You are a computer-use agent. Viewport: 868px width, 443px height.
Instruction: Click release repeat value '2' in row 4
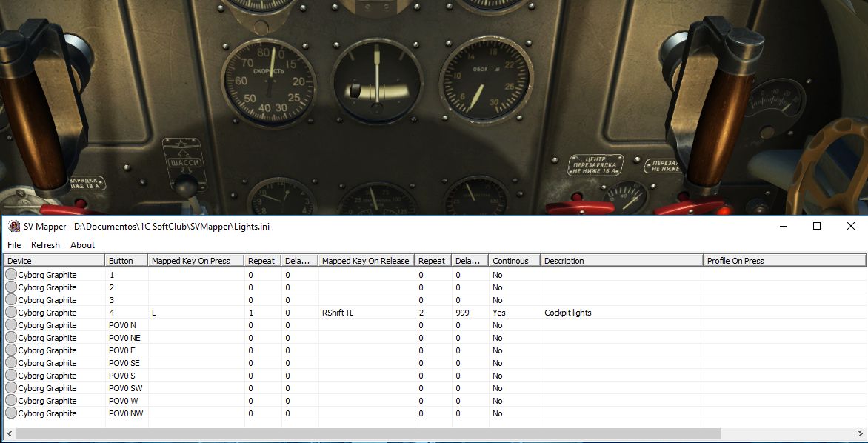pos(433,313)
